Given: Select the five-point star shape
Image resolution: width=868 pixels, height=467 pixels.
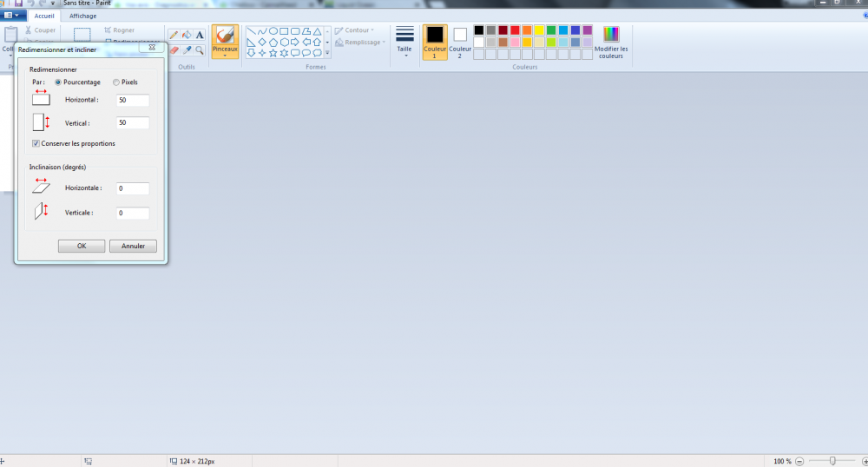Looking at the screenshot, I should coord(273,53).
